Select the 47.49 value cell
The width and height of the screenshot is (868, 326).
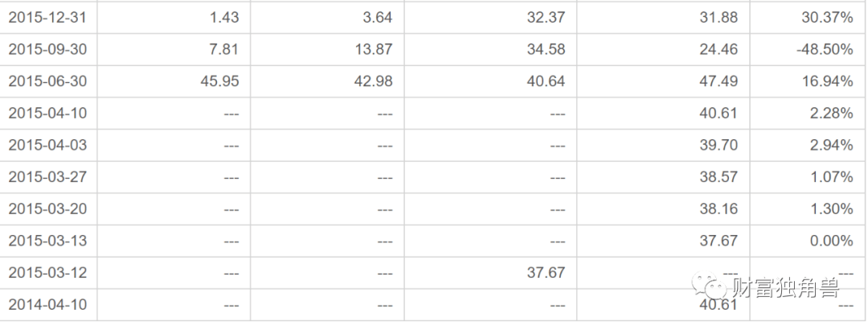point(719,81)
